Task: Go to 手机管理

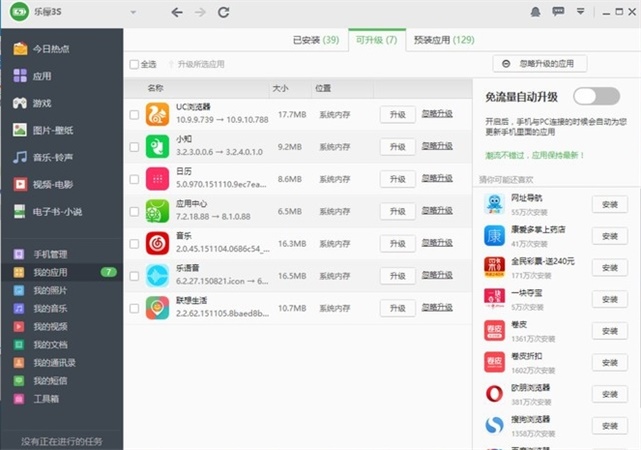Action: 40,254
